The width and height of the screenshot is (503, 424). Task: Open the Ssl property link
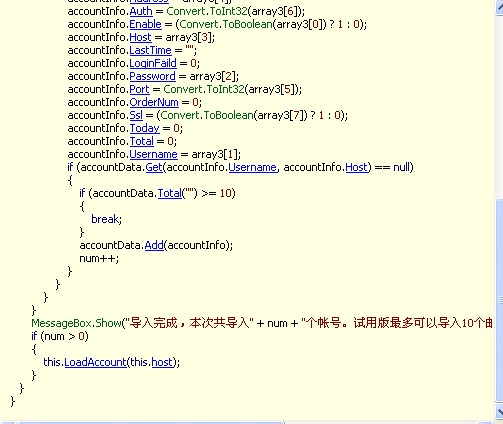pos(136,115)
